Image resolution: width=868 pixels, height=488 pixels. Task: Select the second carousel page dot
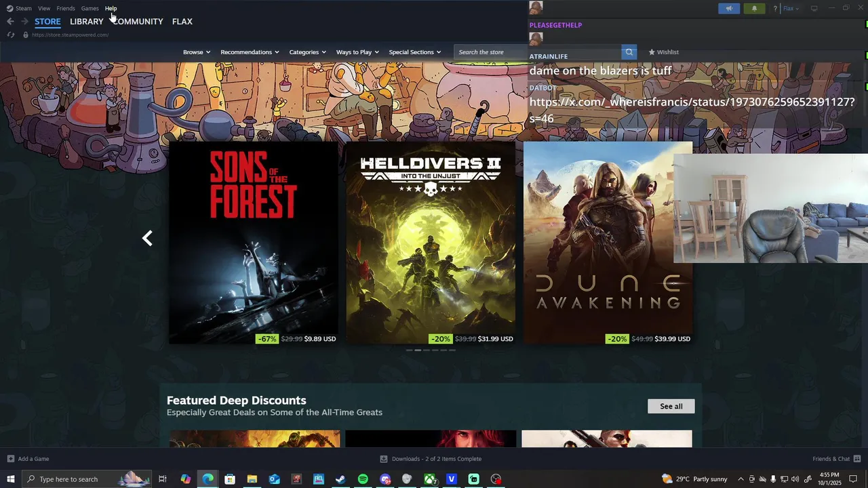418,350
